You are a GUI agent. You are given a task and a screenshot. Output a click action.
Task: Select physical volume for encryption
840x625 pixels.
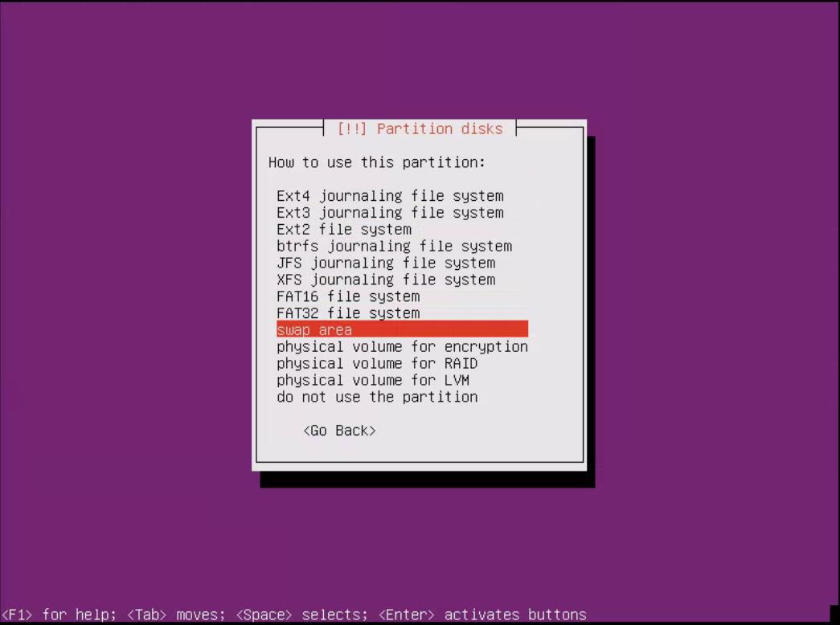[403, 346]
